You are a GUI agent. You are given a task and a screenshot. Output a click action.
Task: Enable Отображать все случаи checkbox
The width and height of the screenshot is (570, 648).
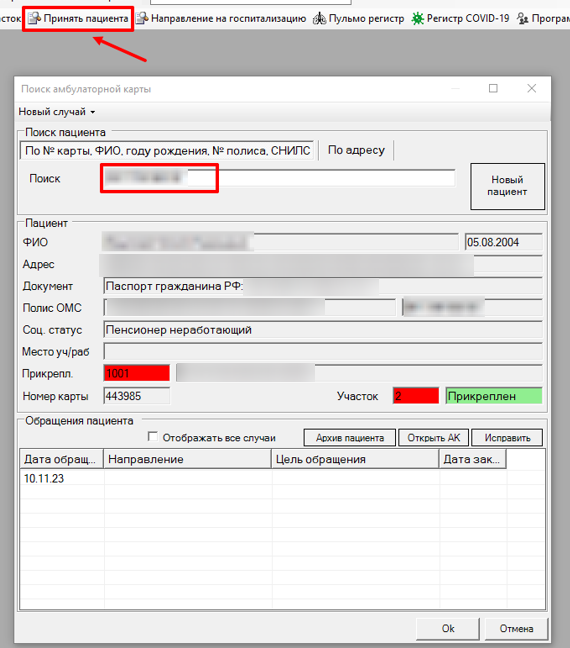153,437
